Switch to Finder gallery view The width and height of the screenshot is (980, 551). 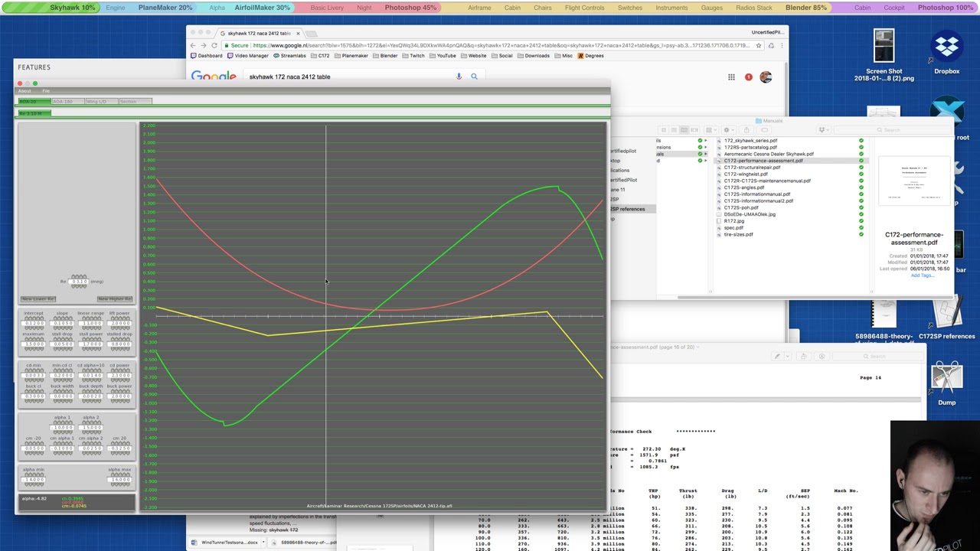694,130
